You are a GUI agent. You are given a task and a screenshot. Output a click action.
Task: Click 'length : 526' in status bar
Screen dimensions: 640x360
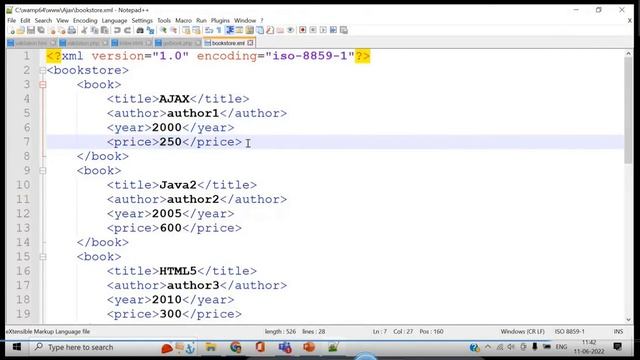click(280, 331)
